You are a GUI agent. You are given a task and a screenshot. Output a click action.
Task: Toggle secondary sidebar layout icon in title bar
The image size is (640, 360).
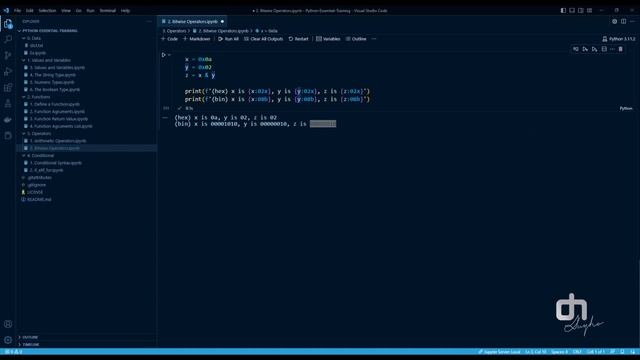[580, 11]
